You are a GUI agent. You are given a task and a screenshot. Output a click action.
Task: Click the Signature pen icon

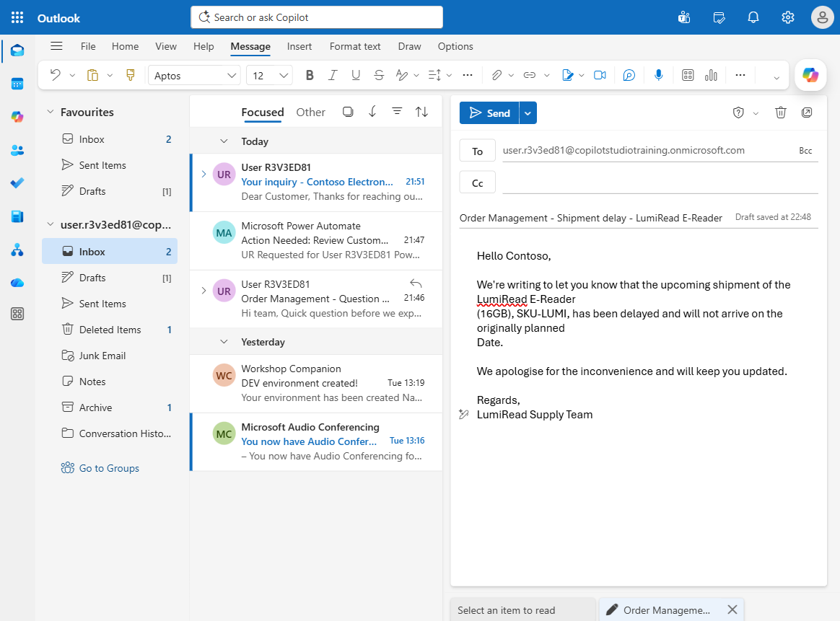(567, 76)
